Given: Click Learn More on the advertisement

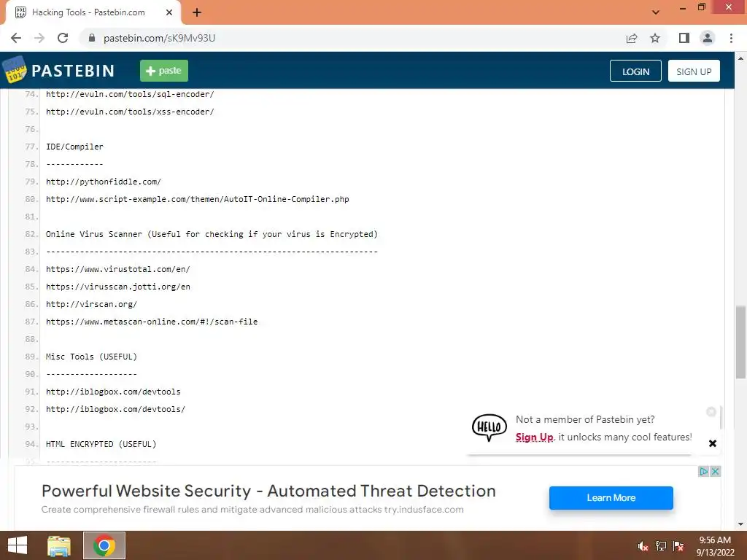Looking at the screenshot, I should coord(611,497).
